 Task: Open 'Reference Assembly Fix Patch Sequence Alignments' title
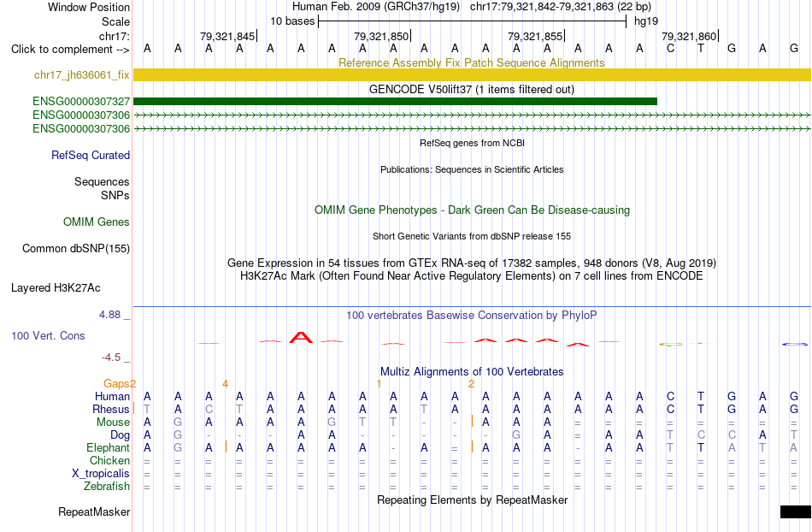(x=471, y=62)
